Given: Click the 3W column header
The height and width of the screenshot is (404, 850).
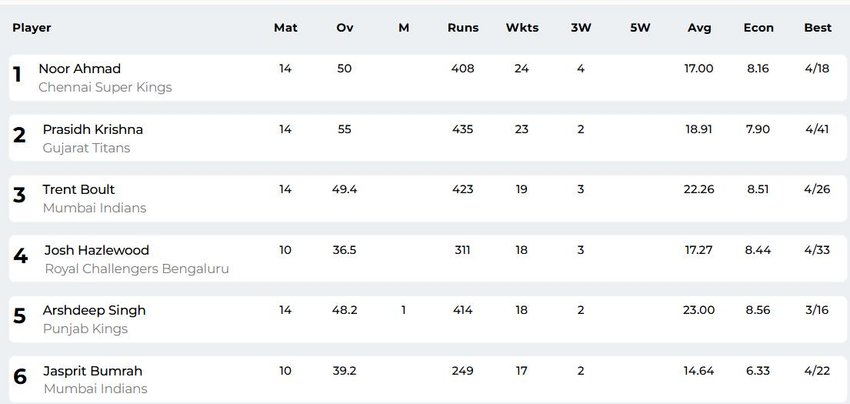Looking at the screenshot, I should pos(581,28).
